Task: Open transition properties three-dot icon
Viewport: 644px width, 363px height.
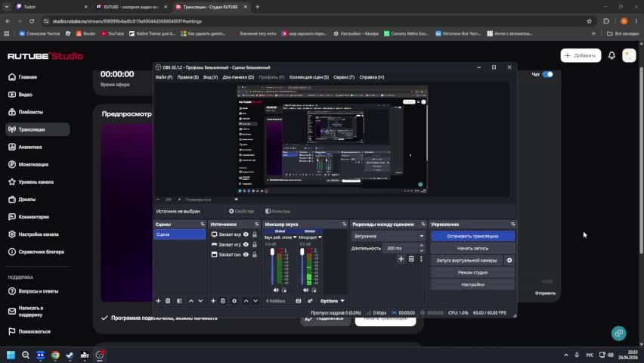Action: click(x=421, y=259)
